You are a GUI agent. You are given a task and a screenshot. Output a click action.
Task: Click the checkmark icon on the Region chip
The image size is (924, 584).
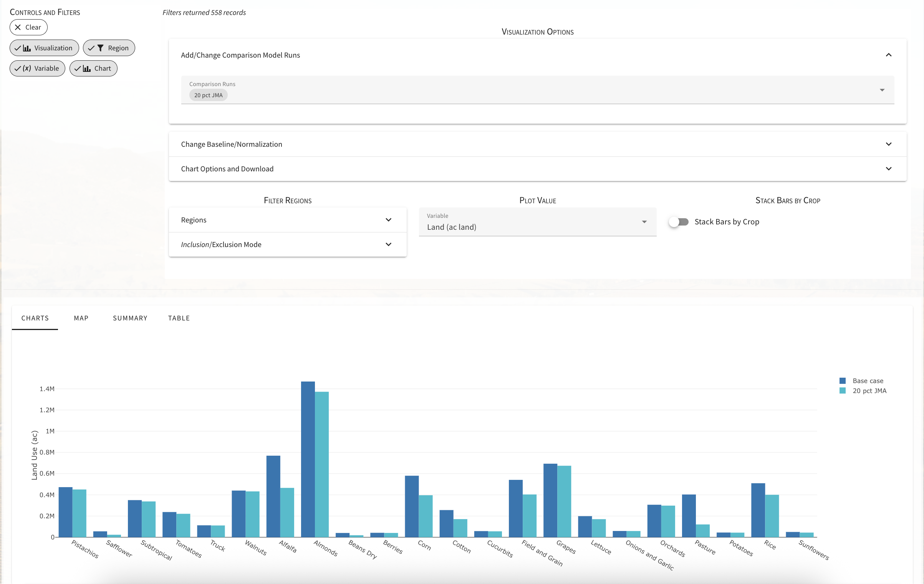92,48
